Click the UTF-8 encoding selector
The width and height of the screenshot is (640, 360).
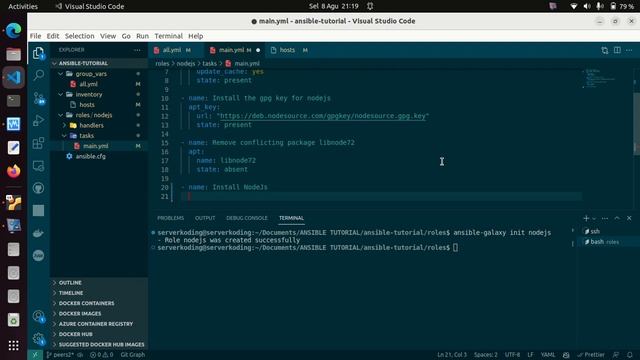[x=512, y=355]
